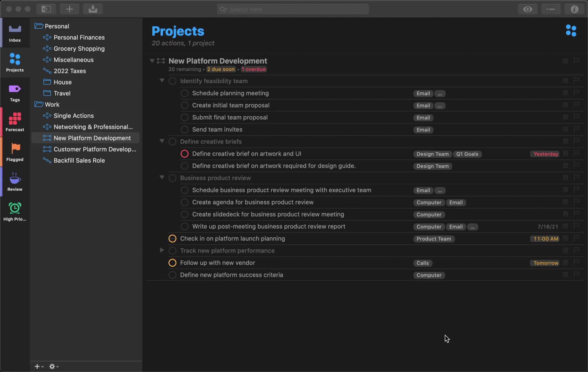Select 'Customer Platform Develop...' in the sidebar
588x372 pixels.
click(95, 149)
